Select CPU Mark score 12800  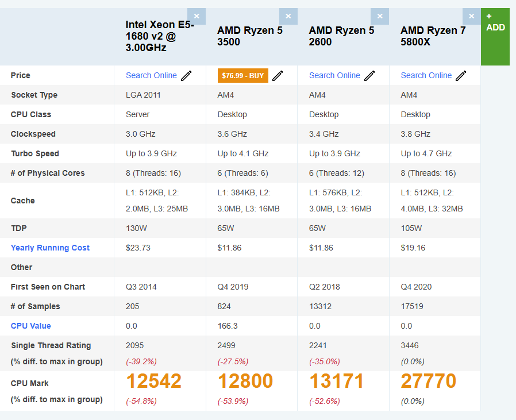coord(245,381)
